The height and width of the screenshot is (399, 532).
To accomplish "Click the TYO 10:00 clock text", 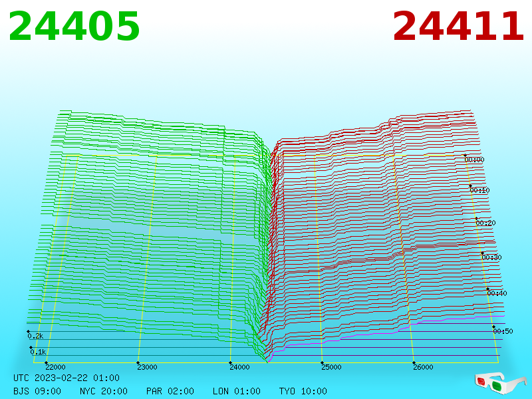I will coord(303,391).
